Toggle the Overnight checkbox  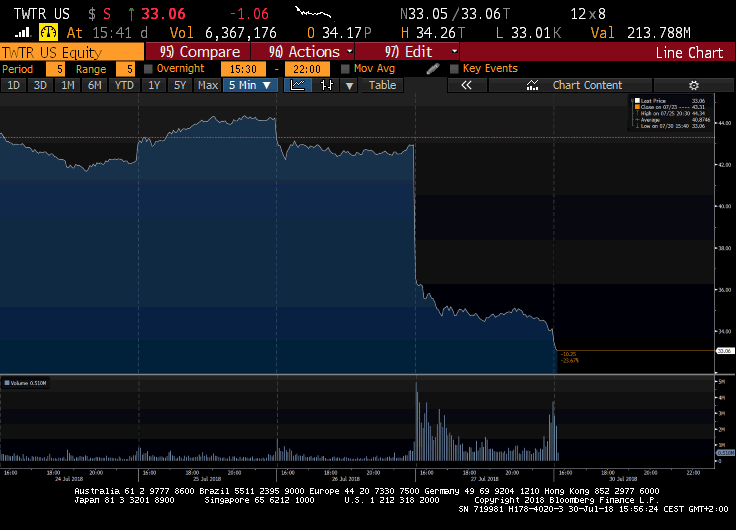(x=148, y=69)
